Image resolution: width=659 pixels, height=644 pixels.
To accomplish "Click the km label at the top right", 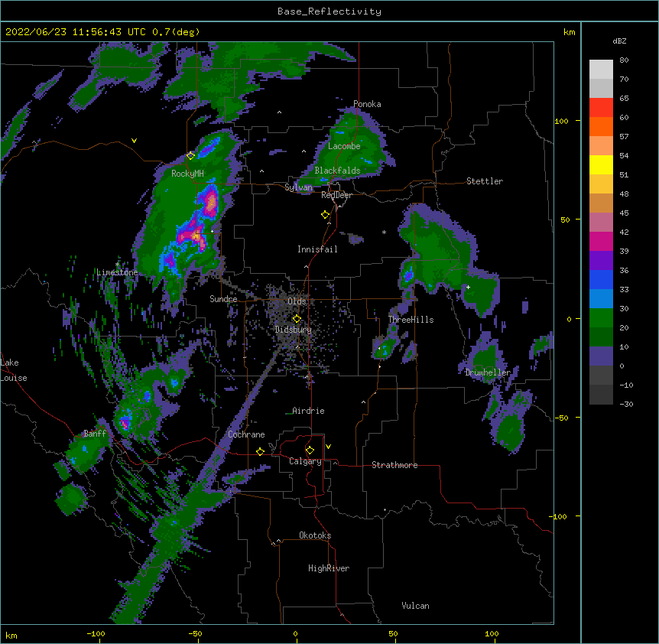I will click(x=570, y=32).
